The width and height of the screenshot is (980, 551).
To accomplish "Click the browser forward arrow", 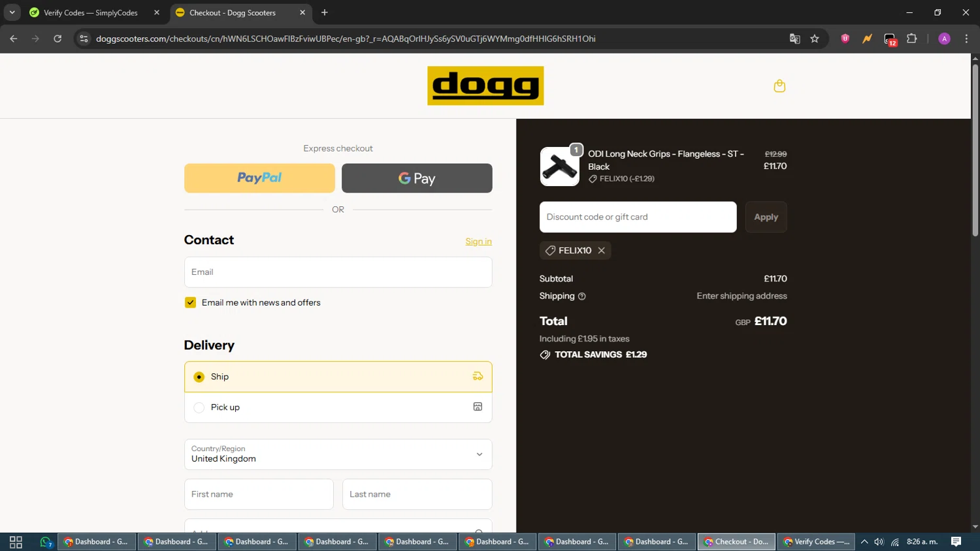I will [35, 39].
